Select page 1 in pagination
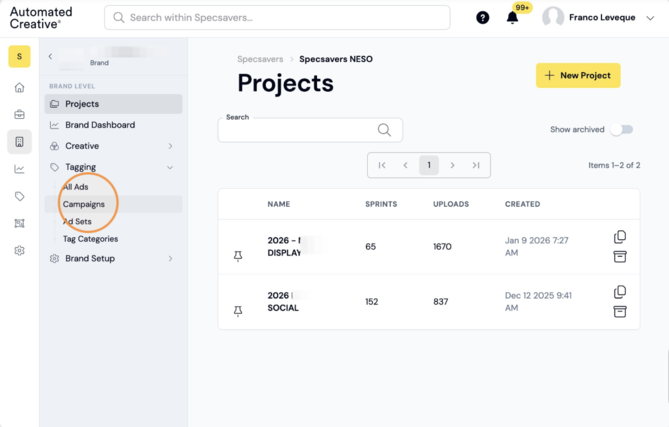The height and width of the screenshot is (427, 669). (x=429, y=165)
